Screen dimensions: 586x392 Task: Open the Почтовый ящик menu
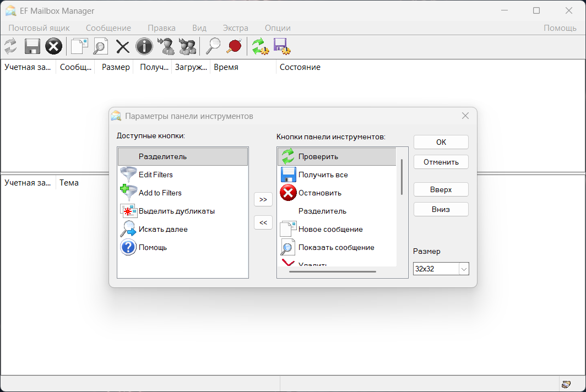pyautogui.click(x=39, y=28)
